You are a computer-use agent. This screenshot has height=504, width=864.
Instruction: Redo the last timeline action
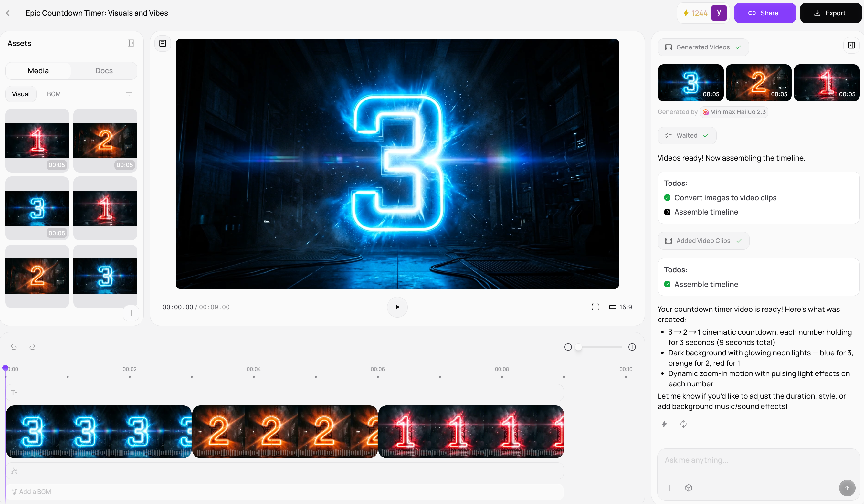tap(32, 347)
